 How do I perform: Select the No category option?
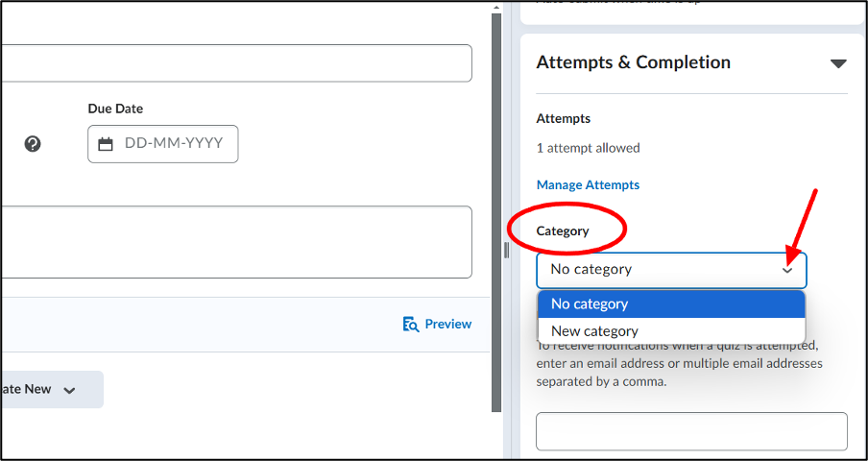tap(671, 304)
